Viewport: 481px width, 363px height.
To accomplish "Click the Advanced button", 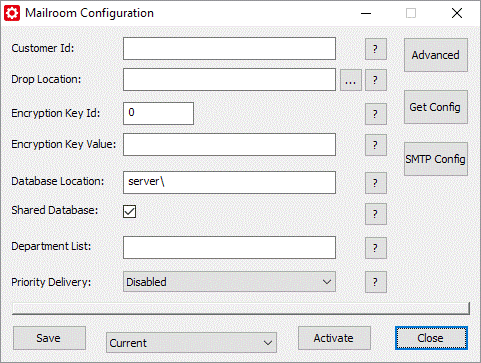I will coord(436,55).
